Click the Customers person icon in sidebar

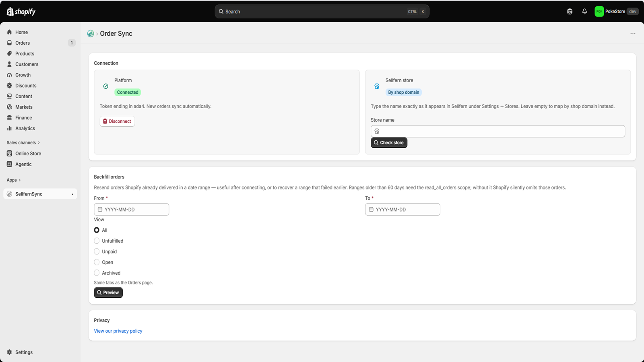(10, 64)
